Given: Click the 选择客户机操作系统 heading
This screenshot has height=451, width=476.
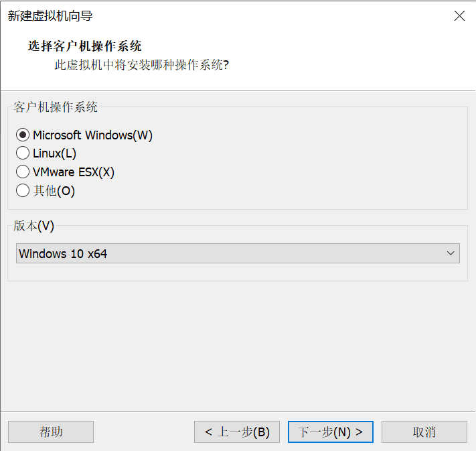Looking at the screenshot, I should [84, 46].
